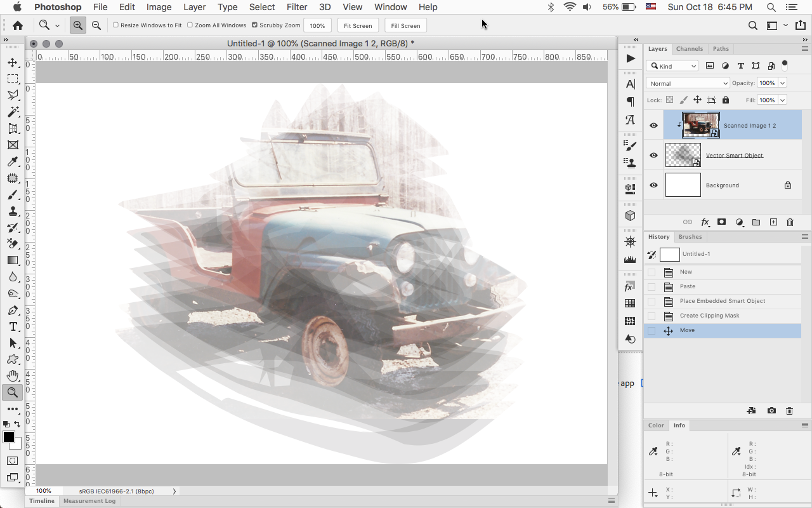This screenshot has width=812, height=508.
Task: Open the Kind filter dropdown
Action: (672, 65)
